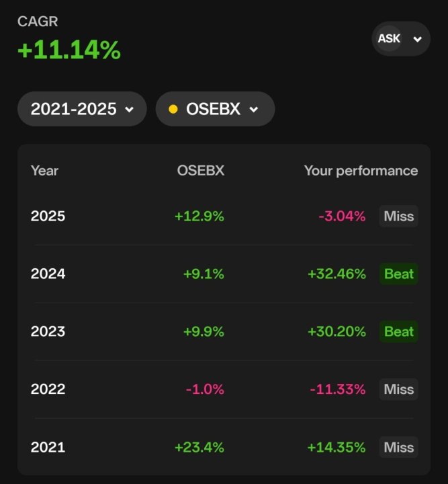The height and width of the screenshot is (484, 448).
Task: Click the chevron beside the OSEBX pill
Action: pyautogui.click(x=254, y=109)
